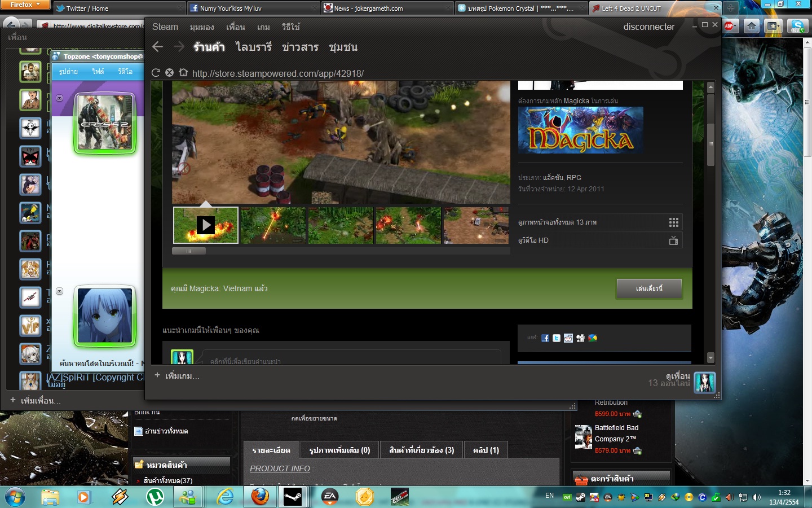Viewport: 812px width, 508px height.
Task: Reload the Steam store page
Action: 156,73
